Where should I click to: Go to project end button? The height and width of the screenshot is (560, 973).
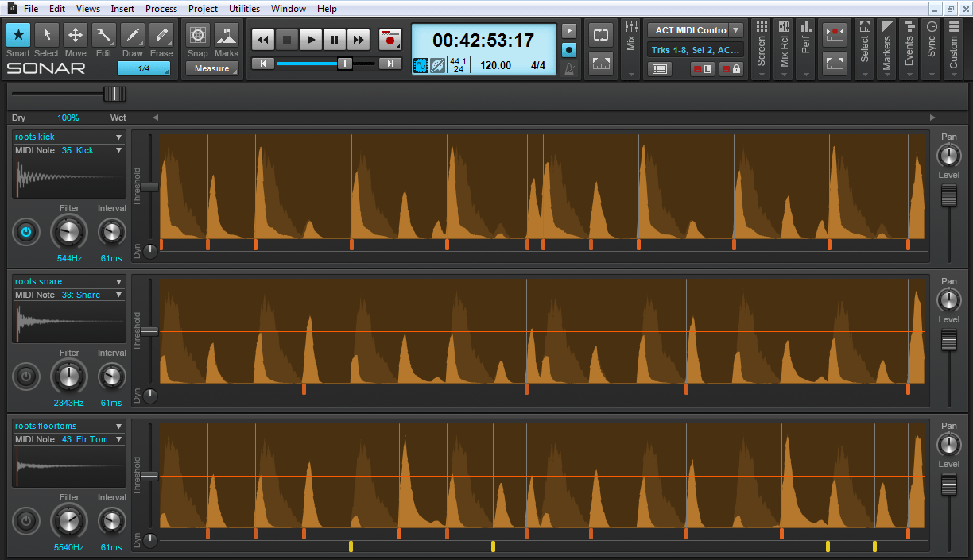390,64
